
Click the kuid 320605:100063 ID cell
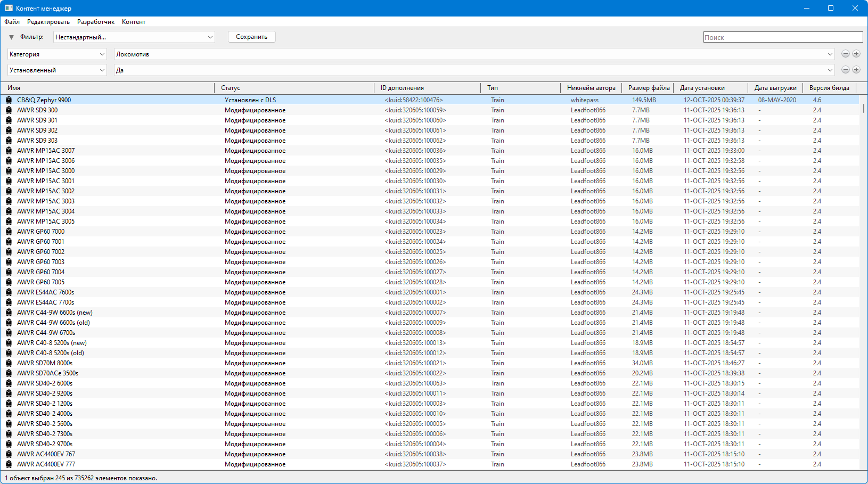tap(415, 383)
